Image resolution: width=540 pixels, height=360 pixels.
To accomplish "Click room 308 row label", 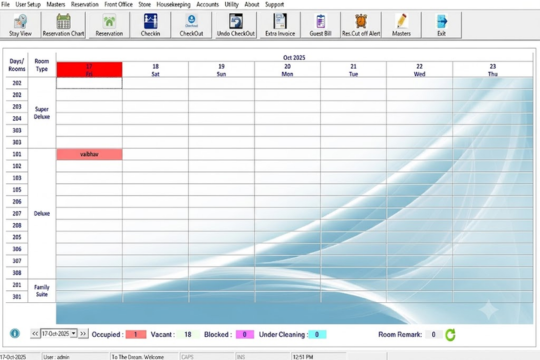I will click(17, 273).
